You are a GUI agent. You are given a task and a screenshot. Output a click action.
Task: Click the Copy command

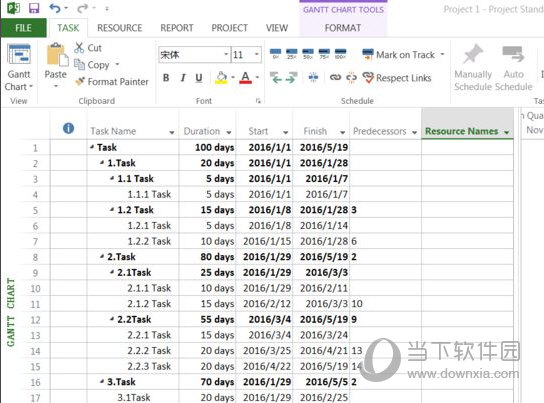92,65
